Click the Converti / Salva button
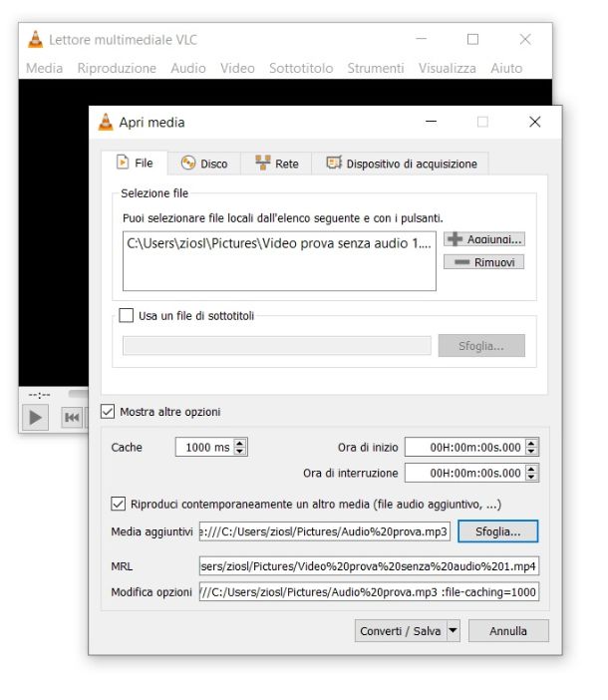 coord(401,631)
